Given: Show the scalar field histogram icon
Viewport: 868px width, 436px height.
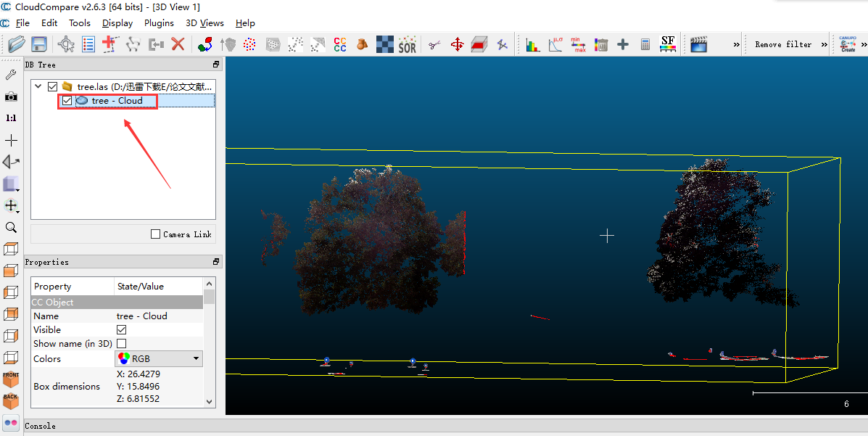Looking at the screenshot, I should (x=533, y=45).
